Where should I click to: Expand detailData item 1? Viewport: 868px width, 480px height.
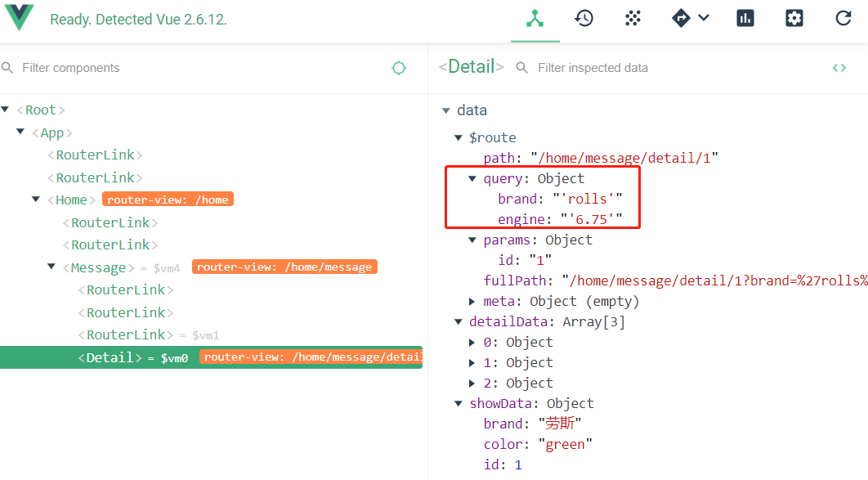[x=472, y=362]
